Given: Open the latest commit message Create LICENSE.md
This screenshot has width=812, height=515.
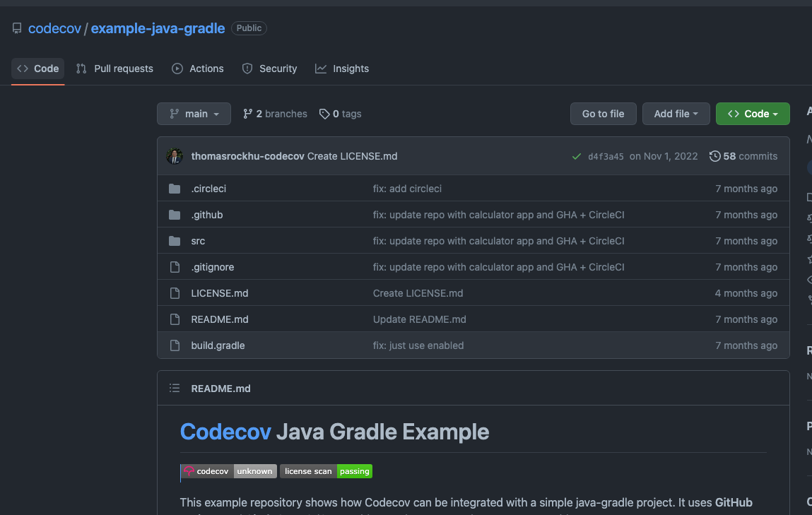Looking at the screenshot, I should pyautogui.click(x=352, y=156).
